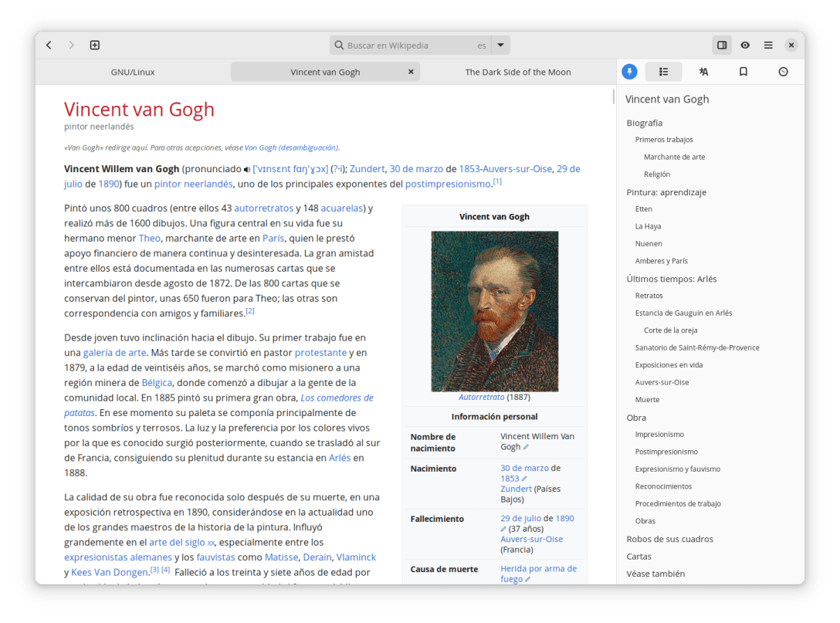Select Nuenen in contents
The height and width of the screenshot is (623, 840).
(x=649, y=243)
